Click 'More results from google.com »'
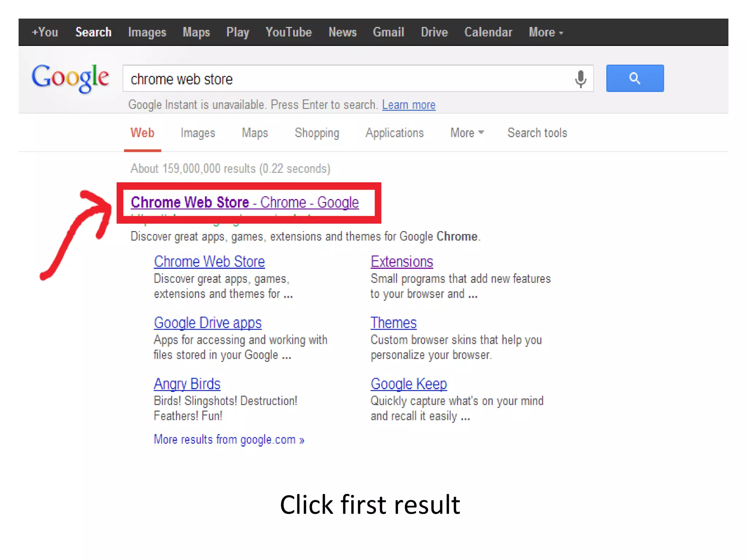The image size is (747, 560). pos(229,440)
